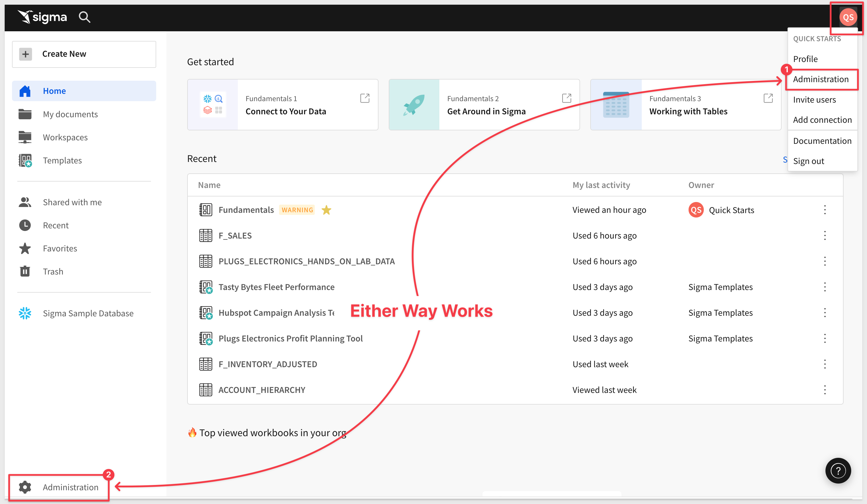
Task: Toggle favorite star on Fundamentals workbook
Action: pyautogui.click(x=326, y=210)
